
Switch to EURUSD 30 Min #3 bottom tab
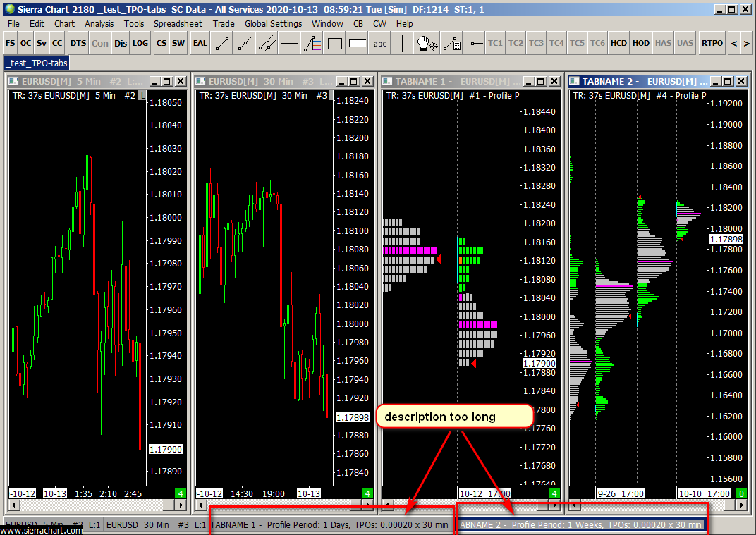tap(157, 525)
